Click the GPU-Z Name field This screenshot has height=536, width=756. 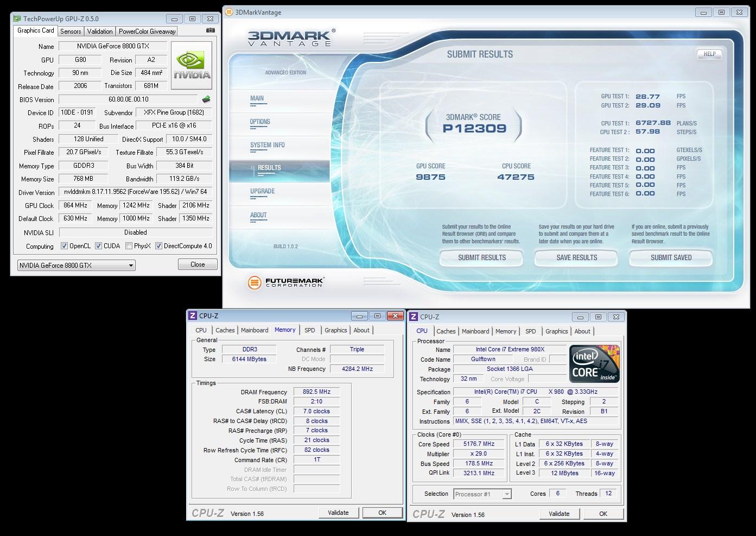pos(113,46)
